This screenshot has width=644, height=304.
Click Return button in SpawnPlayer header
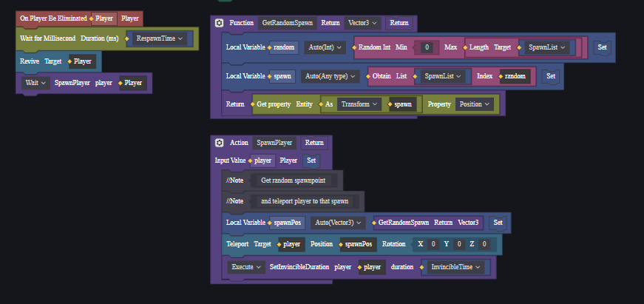point(314,143)
